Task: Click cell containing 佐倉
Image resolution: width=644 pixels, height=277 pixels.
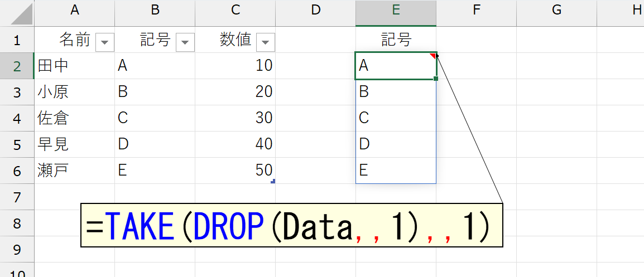Action: [74, 119]
